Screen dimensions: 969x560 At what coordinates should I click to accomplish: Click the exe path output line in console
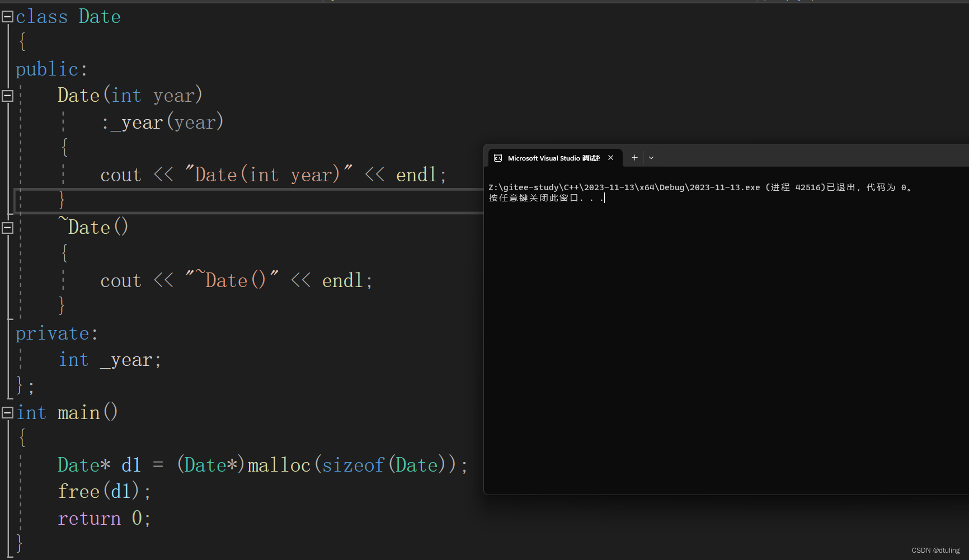(701, 187)
